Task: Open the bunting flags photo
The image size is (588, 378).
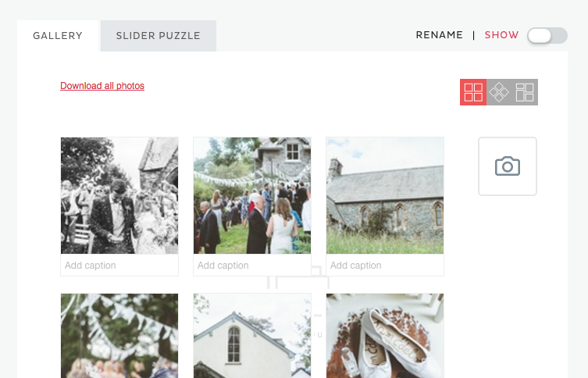Action: click(x=119, y=336)
